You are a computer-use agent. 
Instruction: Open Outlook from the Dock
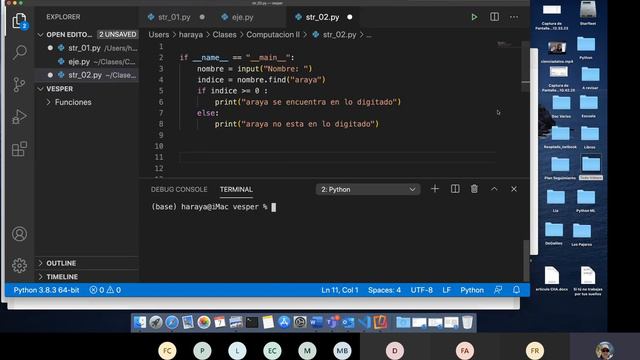coord(348,322)
